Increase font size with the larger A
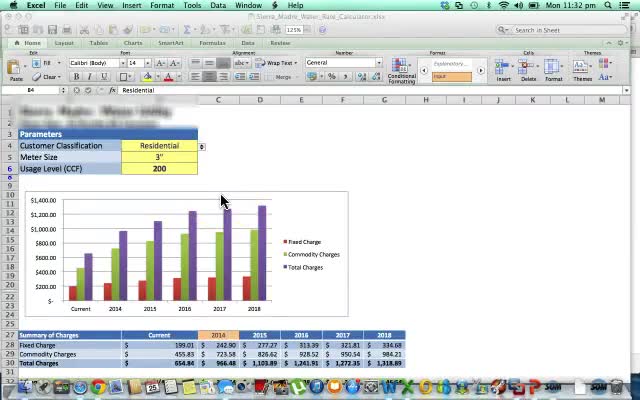Screen dimensions: 640x400 (x=160, y=63)
